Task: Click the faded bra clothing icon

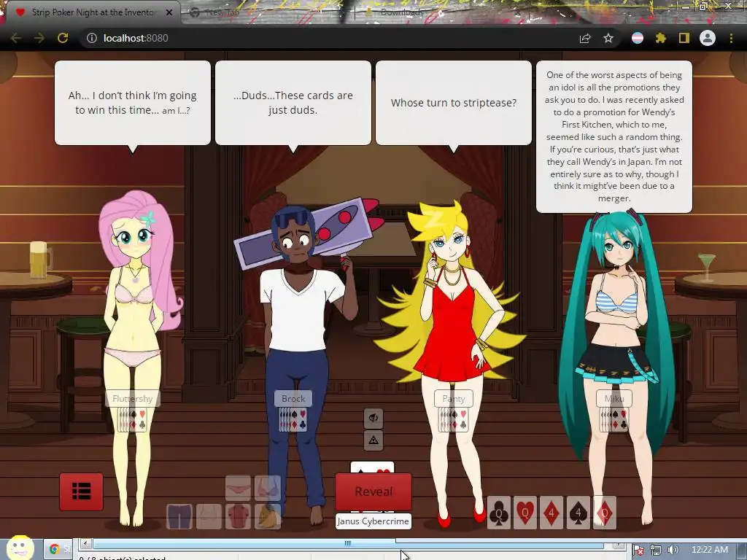Action: [268, 488]
